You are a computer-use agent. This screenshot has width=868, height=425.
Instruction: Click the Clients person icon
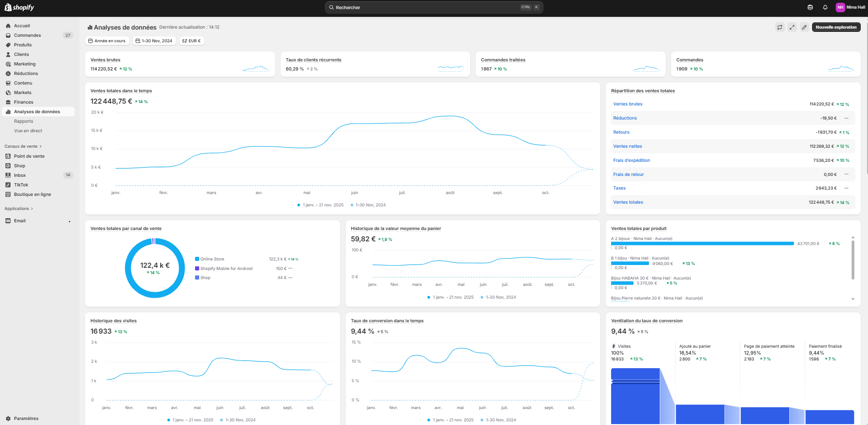coord(8,55)
